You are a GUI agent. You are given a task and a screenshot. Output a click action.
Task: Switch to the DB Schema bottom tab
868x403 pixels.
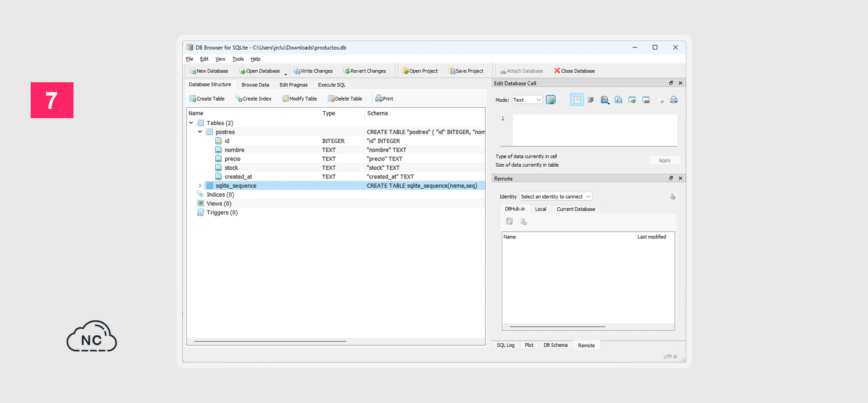556,345
